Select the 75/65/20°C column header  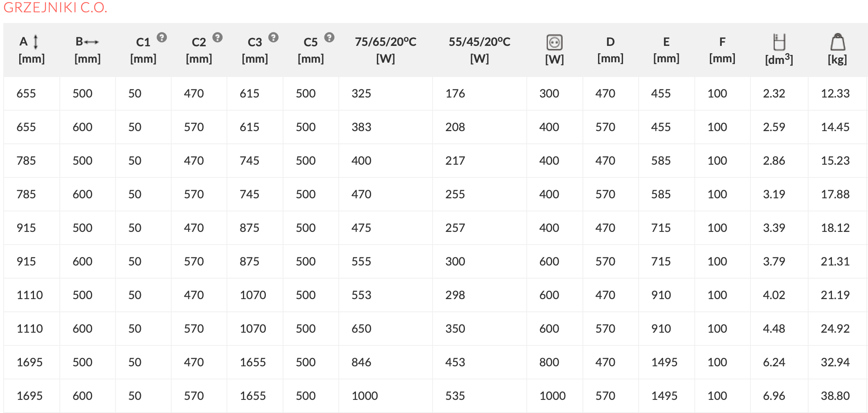(385, 50)
